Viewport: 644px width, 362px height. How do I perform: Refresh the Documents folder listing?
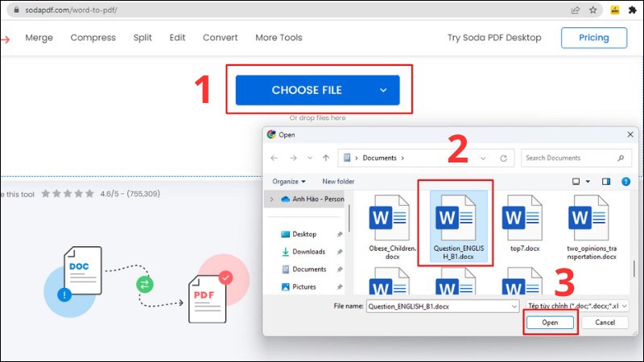pos(503,158)
